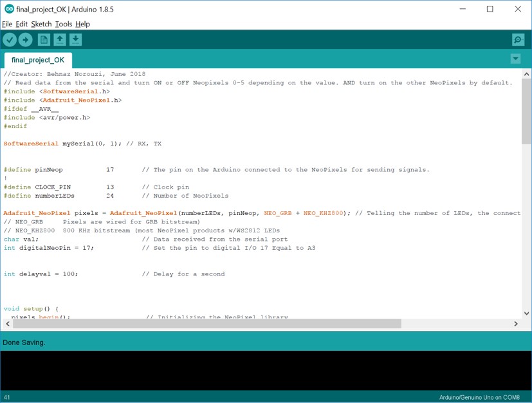Click '#define CLOCK_PIN' line
This screenshot has width=532, height=403.
(x=96, y=187)
